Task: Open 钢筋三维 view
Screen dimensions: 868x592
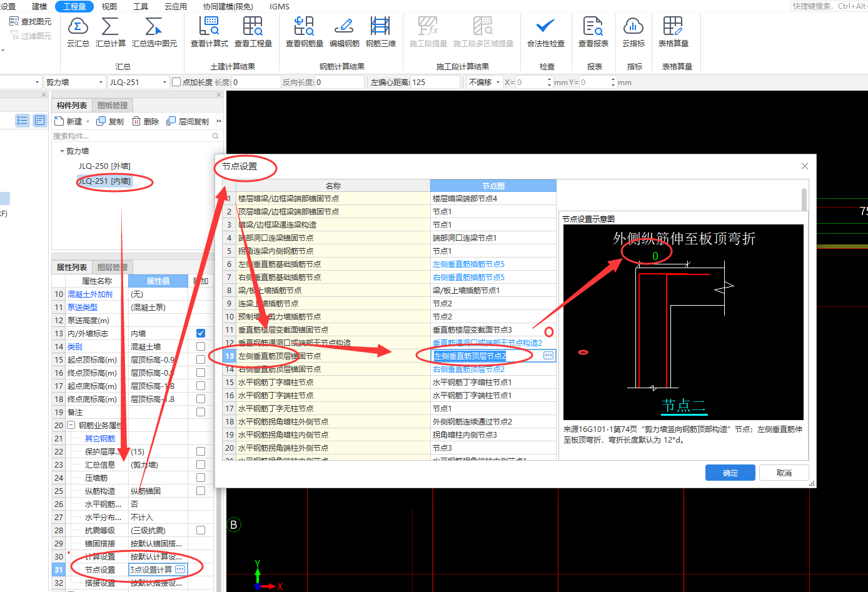Action: coord(380,32)
